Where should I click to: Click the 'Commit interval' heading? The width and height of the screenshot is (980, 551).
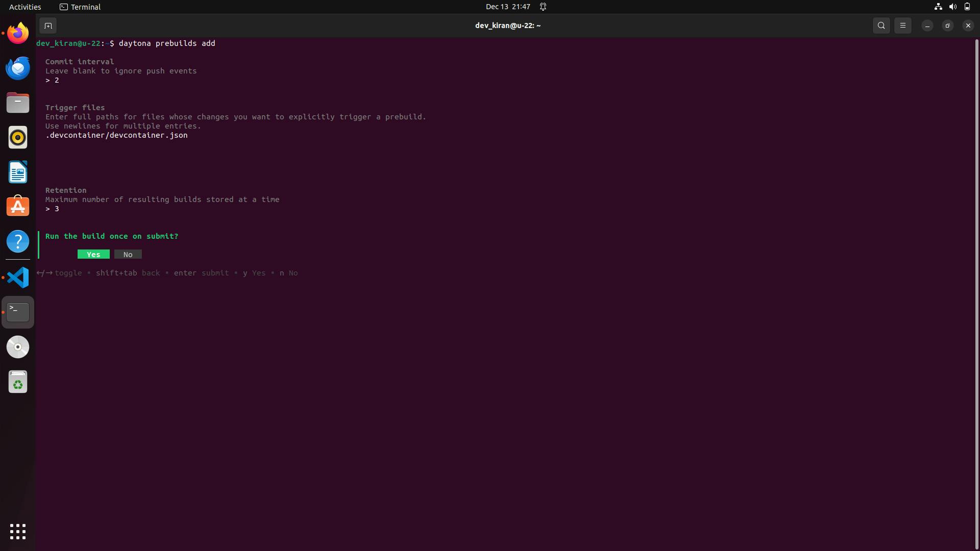coord(80,62)
